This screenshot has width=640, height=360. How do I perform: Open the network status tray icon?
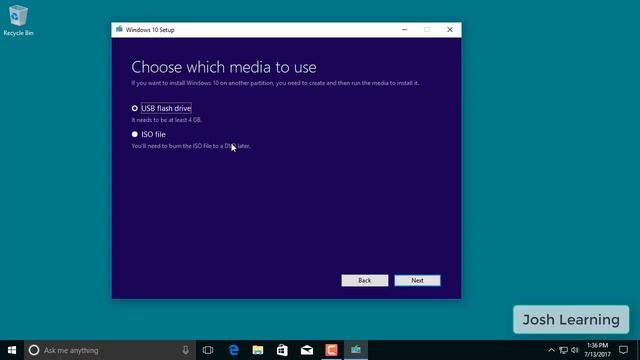pos(563,350)
